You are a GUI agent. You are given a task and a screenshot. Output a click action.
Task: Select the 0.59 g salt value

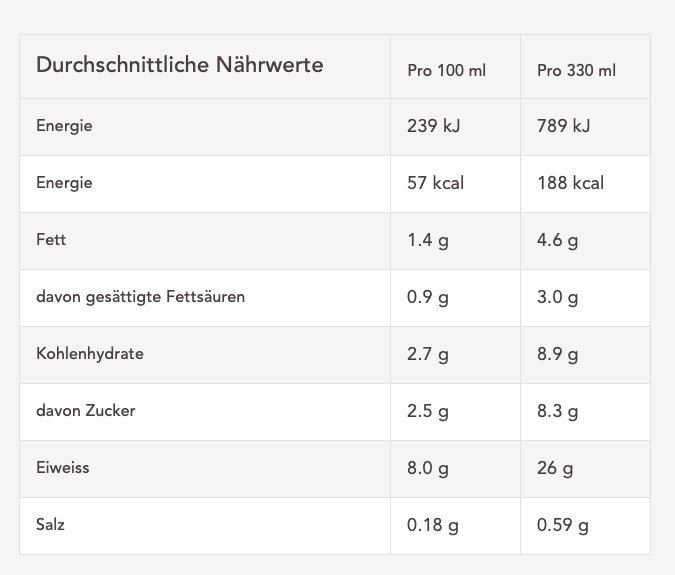pyautogui.click(x=563, y=526)
